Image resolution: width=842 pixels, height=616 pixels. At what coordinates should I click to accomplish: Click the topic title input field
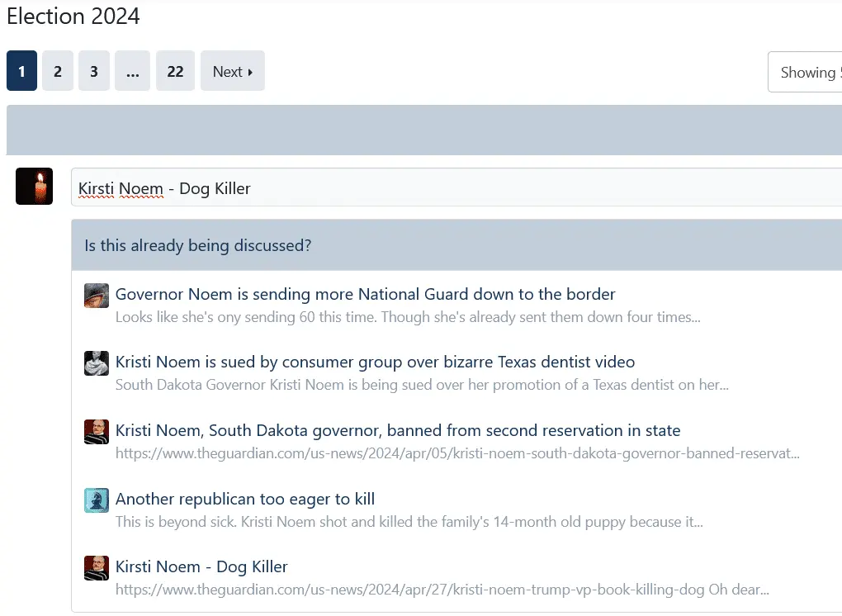pyautogui.click(x=454, y=188)
